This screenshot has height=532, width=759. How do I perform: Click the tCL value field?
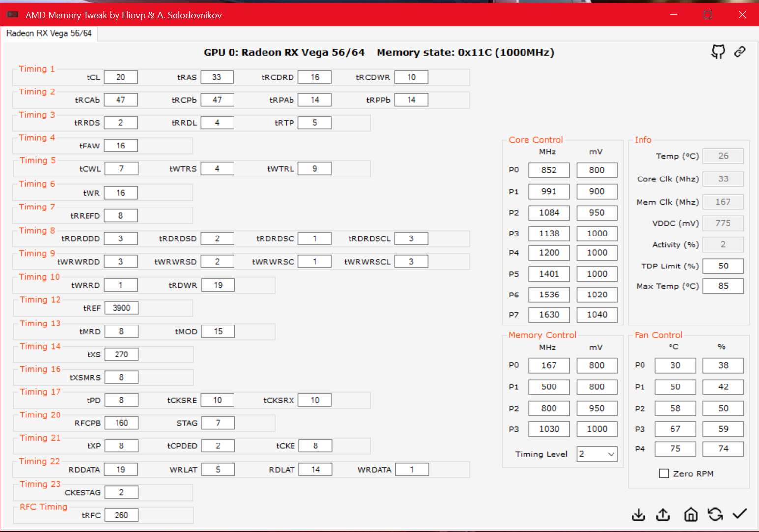tap(121, 77)
